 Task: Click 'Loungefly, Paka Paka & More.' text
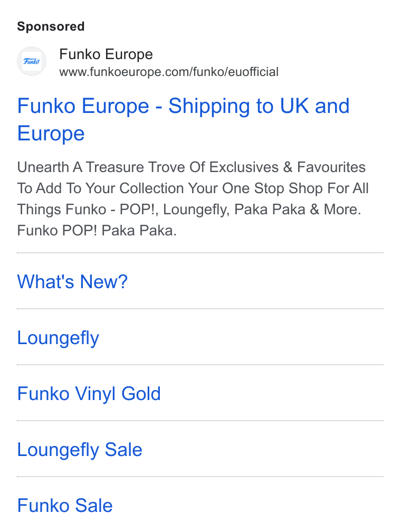click(x=262, y=210)
